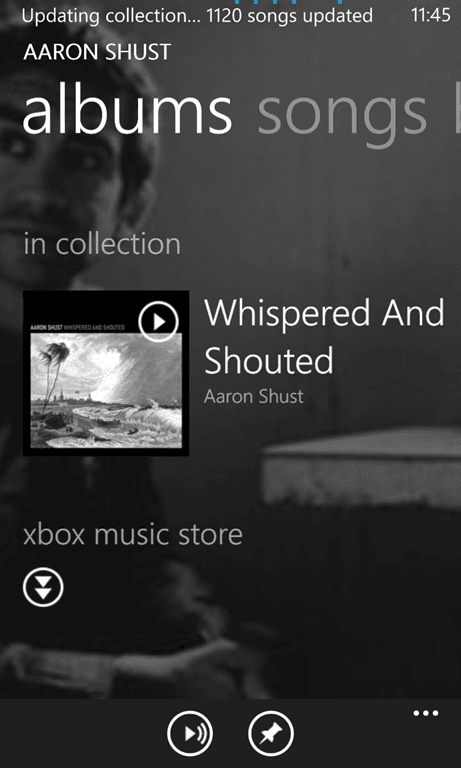Tap the xbox music store heading
This screenshot has width=461, height=768.
tap(133, 534)
